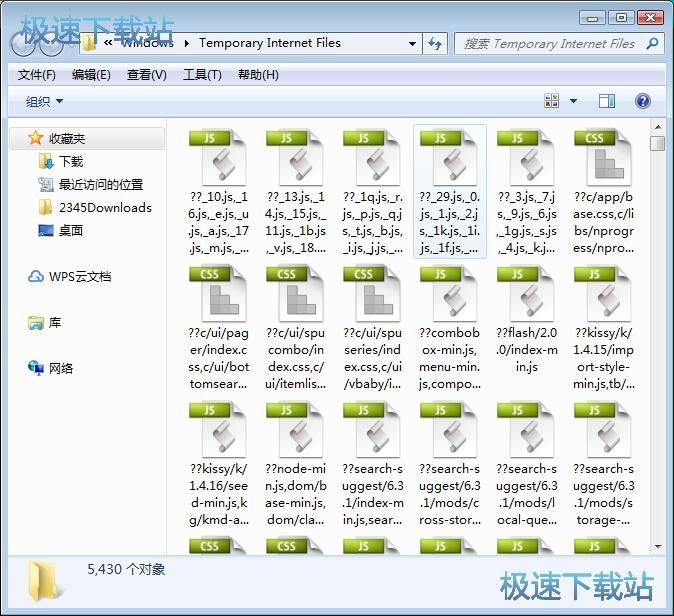Expand the hidden path chevron «
The height and width of the screenshot is (616, 674).
click(x=108, y=43)
